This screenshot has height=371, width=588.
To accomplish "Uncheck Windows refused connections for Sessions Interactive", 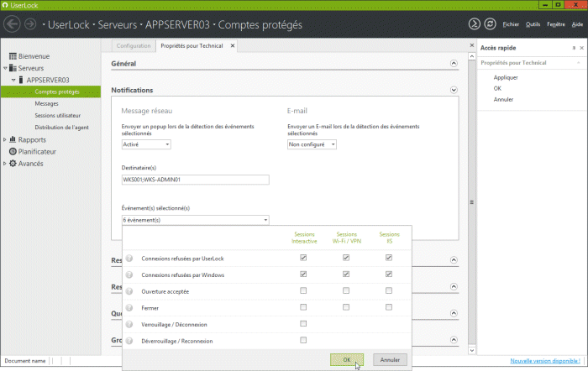I will [x=303, y=274].
